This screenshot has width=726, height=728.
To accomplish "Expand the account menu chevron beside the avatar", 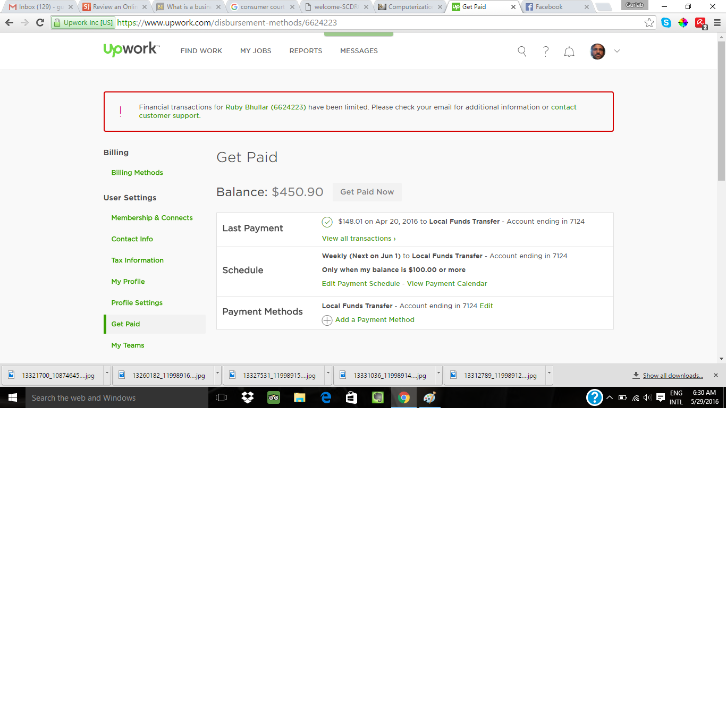I will 617,51.
